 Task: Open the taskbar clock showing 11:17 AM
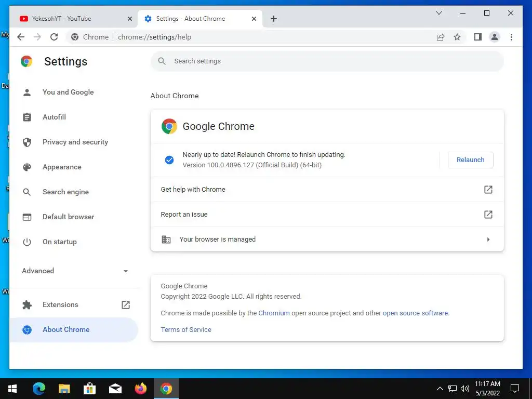click(x=487, y=389)
